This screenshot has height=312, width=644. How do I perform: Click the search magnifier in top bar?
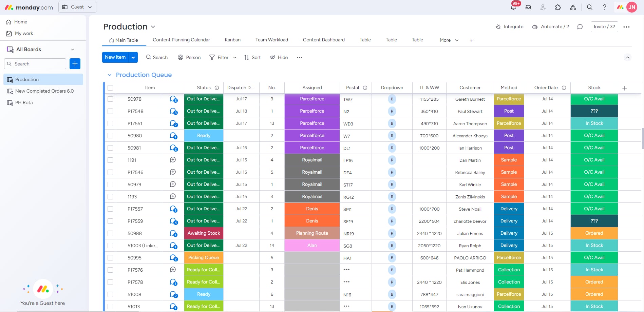click(x=590, y=7)
